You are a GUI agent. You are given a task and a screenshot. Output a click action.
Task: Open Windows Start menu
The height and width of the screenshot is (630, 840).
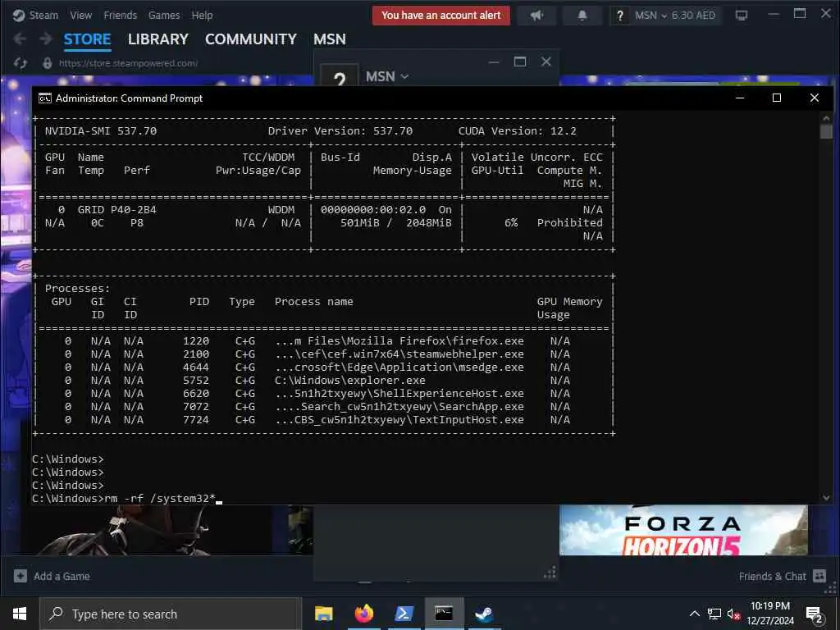click(x=20, y=614)
